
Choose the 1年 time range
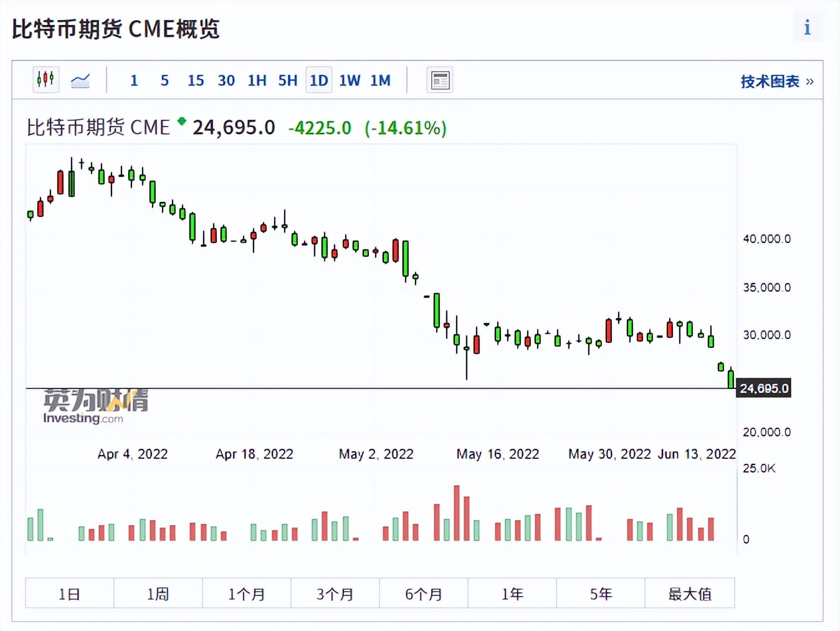pos(512,593)
